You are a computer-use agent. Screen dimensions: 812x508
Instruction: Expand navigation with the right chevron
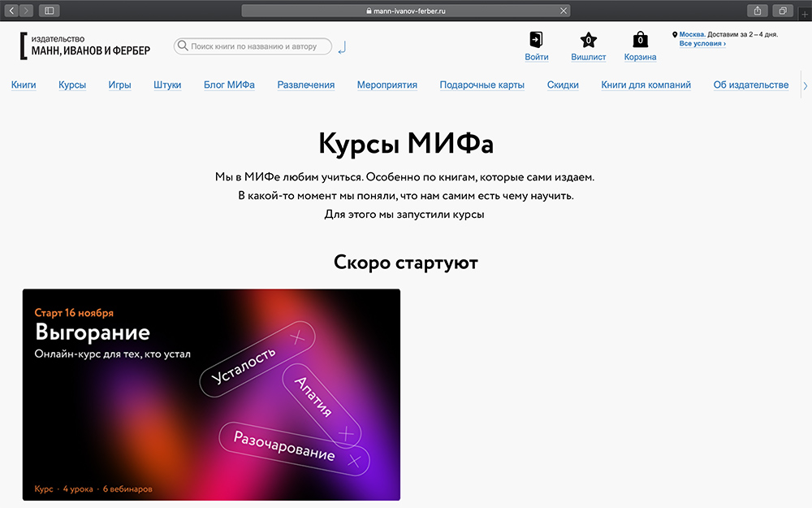(806, 86)
